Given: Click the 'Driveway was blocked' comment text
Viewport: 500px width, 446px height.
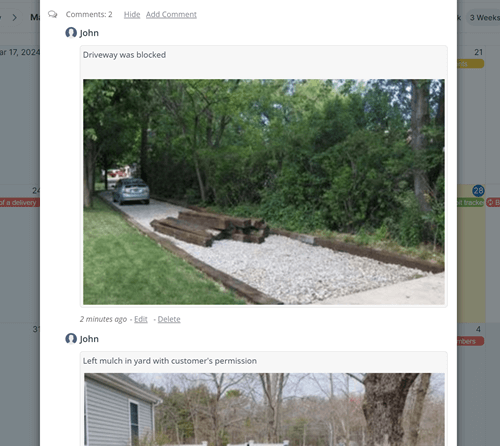Looking at the screenshot, I should click(x=124, y=55).
